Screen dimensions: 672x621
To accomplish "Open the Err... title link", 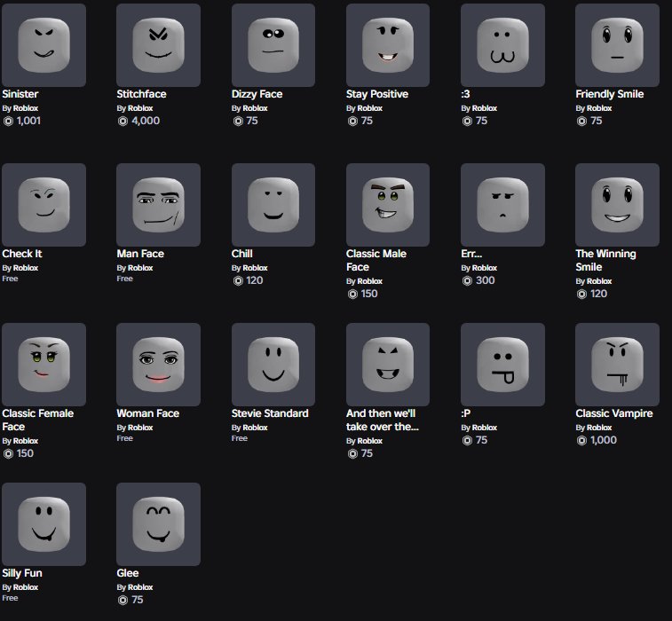I will click(471, 254).
